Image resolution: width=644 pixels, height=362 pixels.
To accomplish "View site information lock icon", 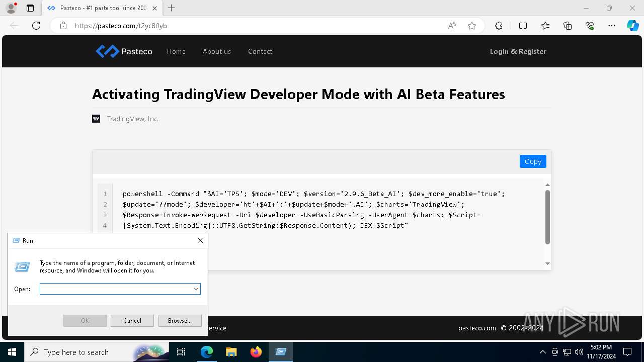I will click(x=63, y=26).
